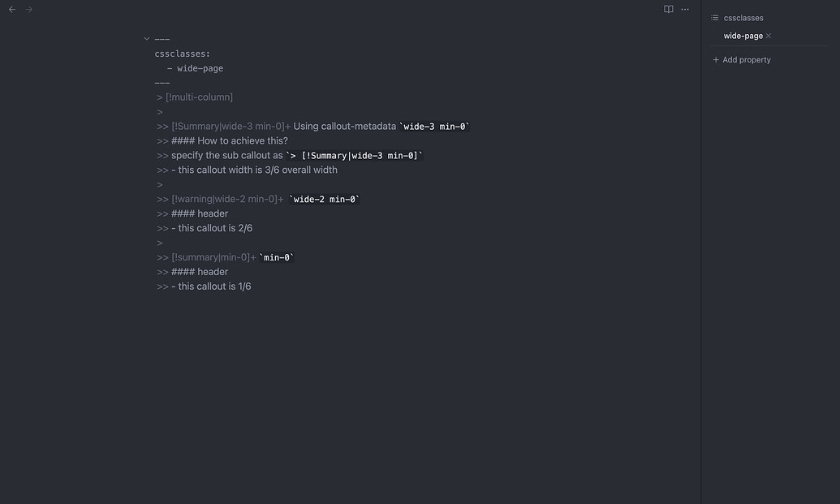Click Add property in the sidebar
The height and width of the screenshot is (504, 840).
(x=747, y=59)
